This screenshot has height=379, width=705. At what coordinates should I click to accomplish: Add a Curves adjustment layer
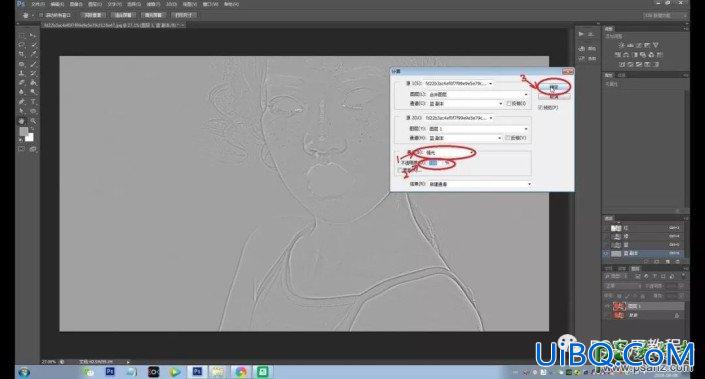pos(638,45)
